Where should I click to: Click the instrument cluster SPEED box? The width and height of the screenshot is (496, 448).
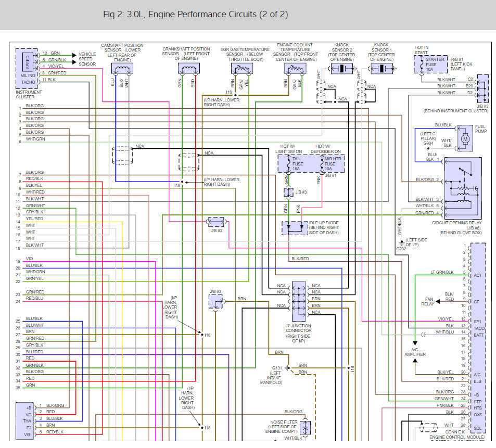point(28,62)
